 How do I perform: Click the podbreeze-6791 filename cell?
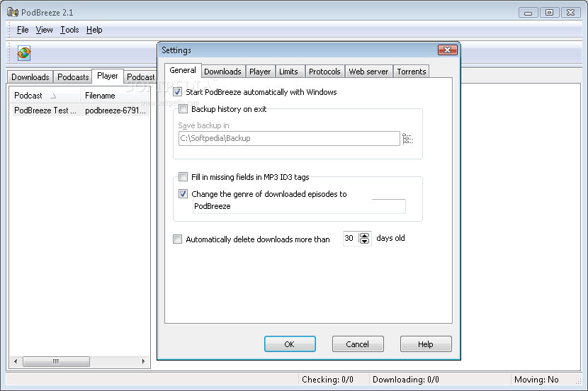coord(115,110)
